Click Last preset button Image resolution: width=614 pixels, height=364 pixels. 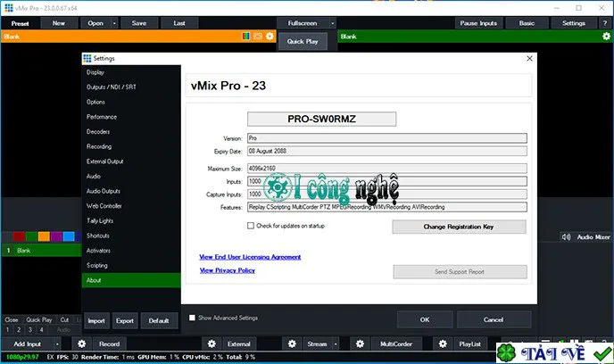(x=179, y=23)
